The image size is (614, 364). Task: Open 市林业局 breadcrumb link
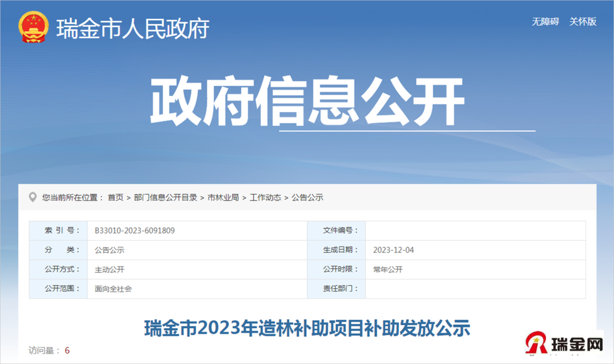223,198
